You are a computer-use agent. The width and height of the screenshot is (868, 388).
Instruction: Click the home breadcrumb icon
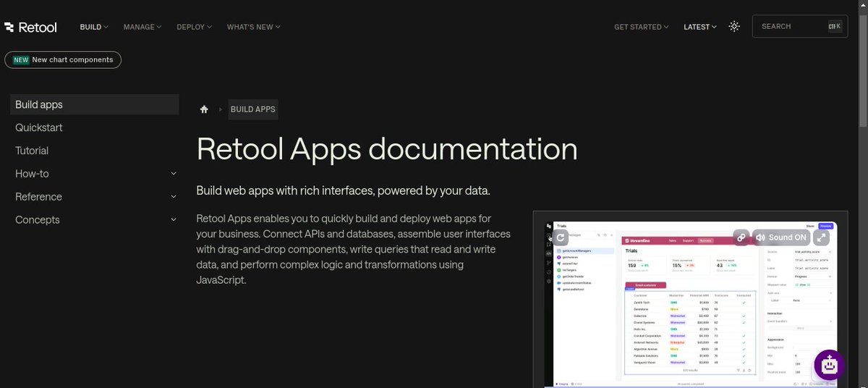click(x=204, y=109)
